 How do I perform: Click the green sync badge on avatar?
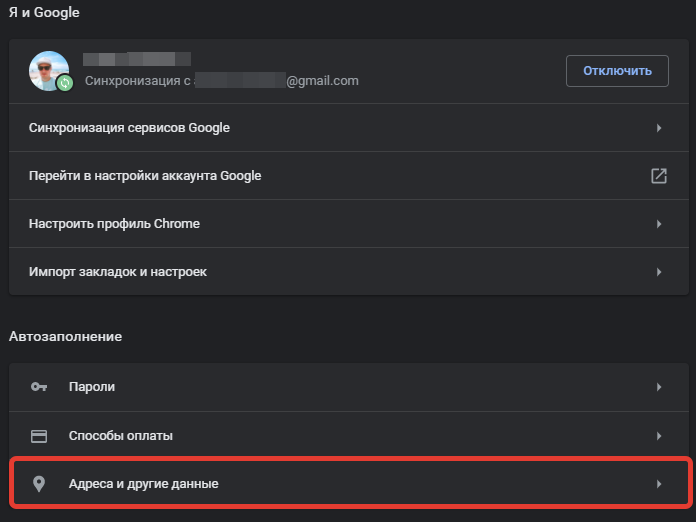pyautogui.click(x=65, y=83)
